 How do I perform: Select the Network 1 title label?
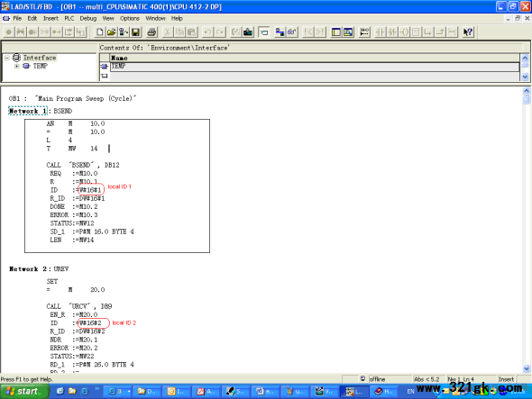coord(27,111)
